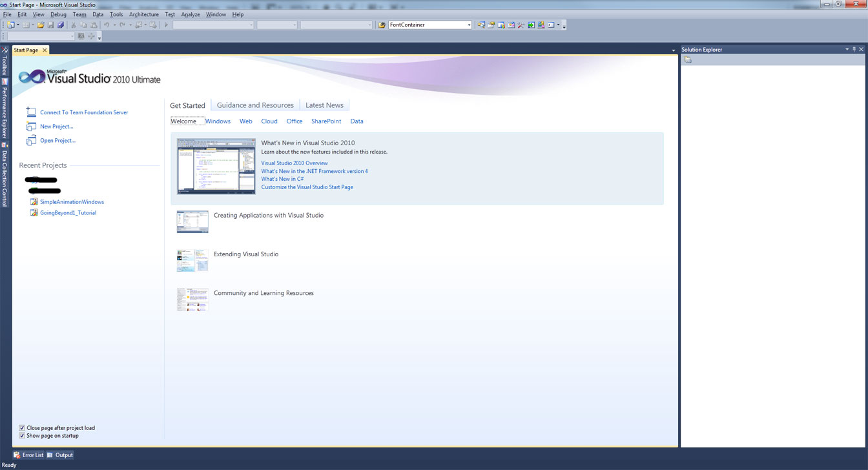The height and width of the screenshot is (470, 868).
Task: Click the Open File folder icon
Action: click(x=41, y=25)
